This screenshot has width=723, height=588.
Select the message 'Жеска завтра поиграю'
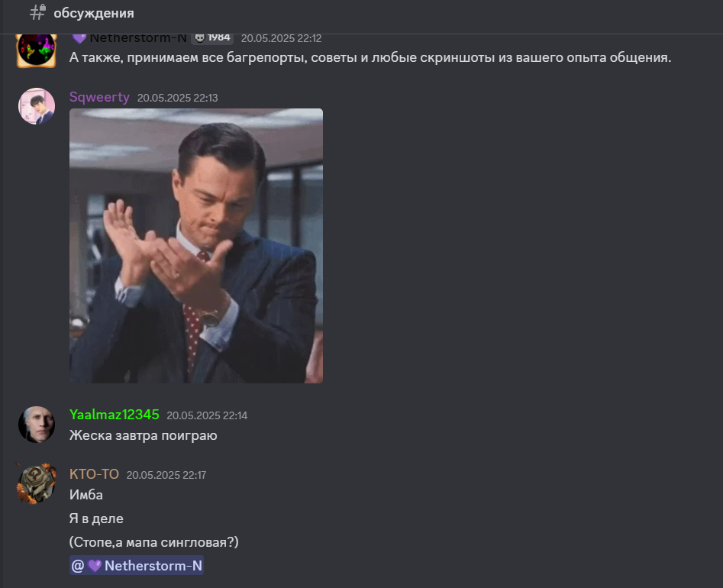143,435
